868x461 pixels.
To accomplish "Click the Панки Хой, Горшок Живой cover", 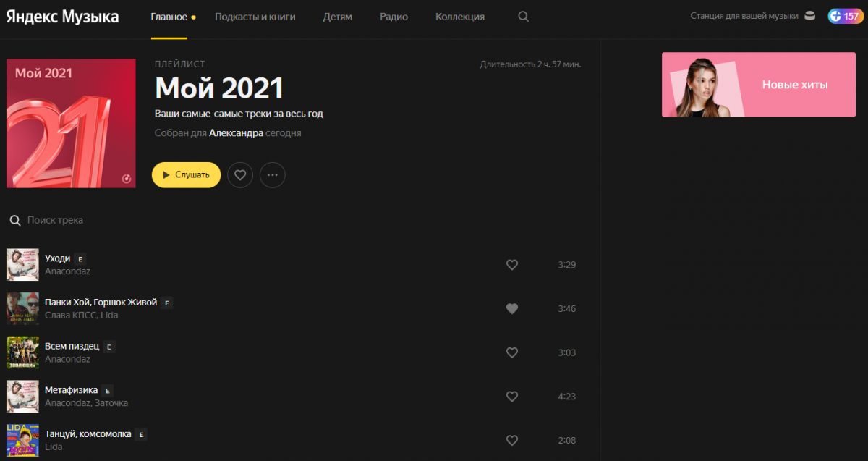I will (22, 308).
